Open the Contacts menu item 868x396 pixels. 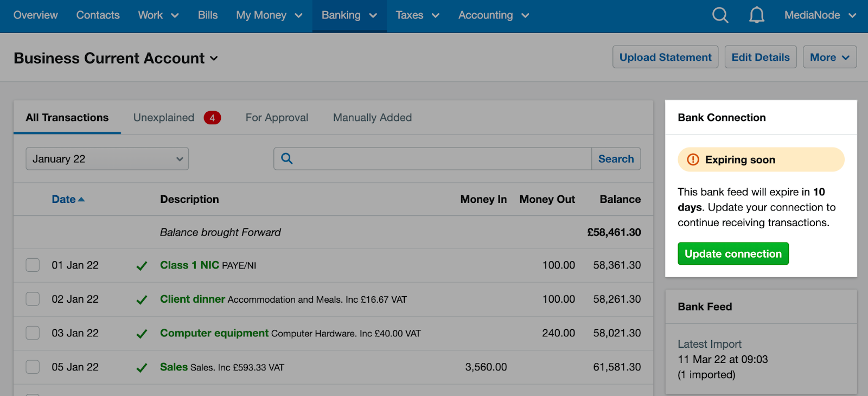(x=98, y=15)
